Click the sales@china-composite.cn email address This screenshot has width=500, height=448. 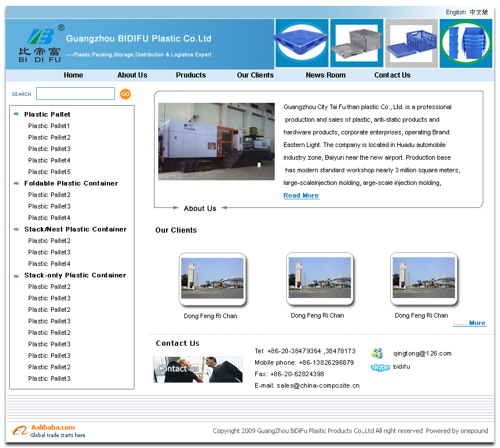pyautogui.click(x=318, y=385)
